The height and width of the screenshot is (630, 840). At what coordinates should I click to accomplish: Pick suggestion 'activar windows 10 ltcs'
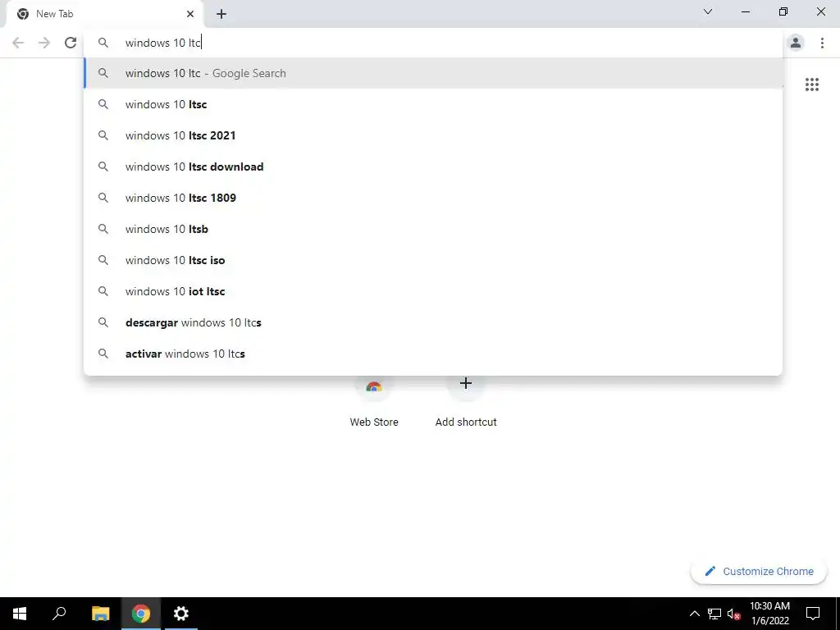pos(433,354)
